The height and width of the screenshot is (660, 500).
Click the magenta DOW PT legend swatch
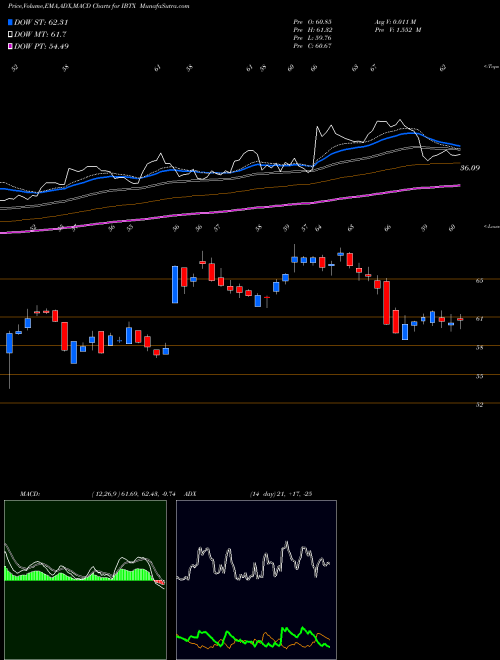[10, 46]
